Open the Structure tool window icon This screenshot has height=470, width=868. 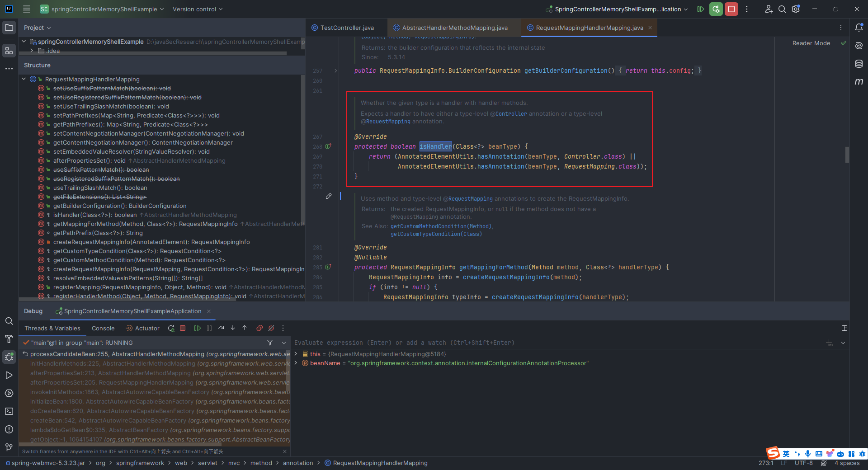pyautogui.click(x=9, y=51)
